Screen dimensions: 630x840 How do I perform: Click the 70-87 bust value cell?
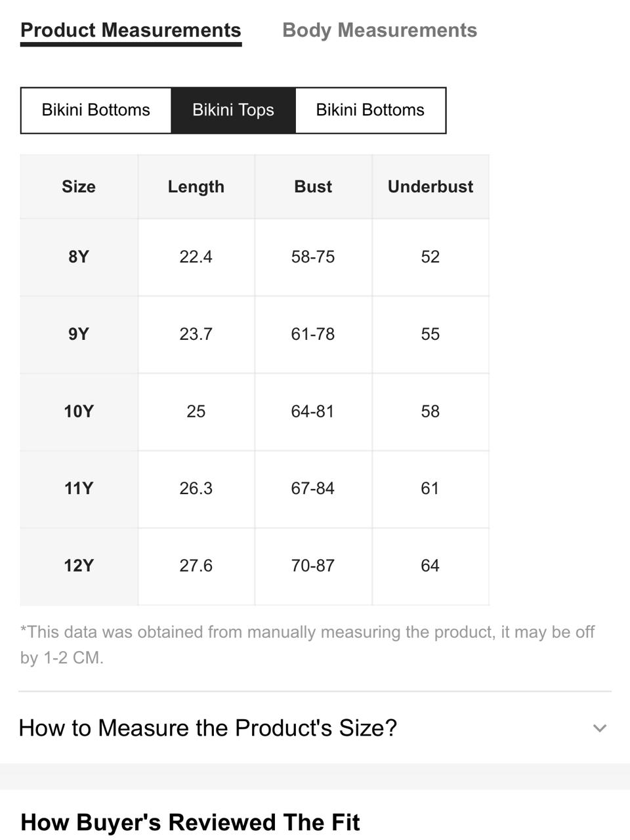pos(313,566)
